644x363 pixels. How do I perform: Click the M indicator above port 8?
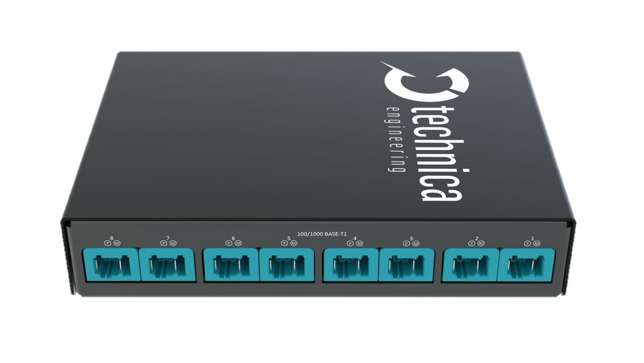point(117,243)
